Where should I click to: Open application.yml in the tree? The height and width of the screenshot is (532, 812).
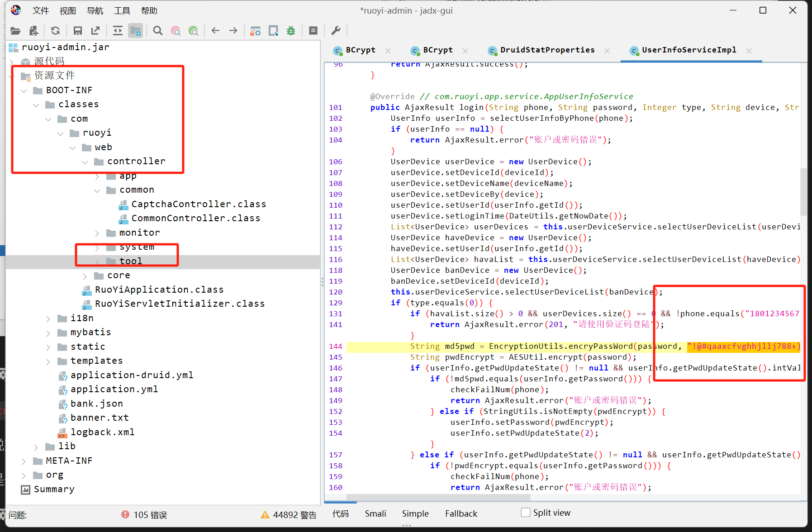114,389
